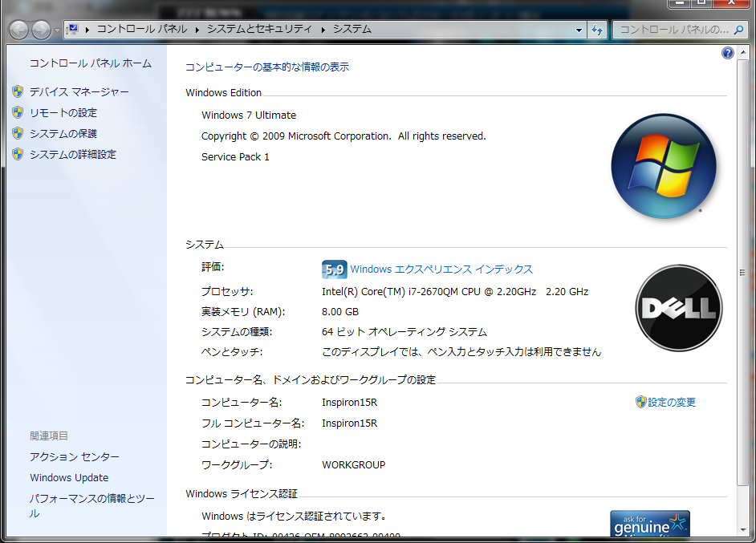Image resolution: width=756 pixels, height=543 pixels.
Task: Open Help with the blue question mark
Action: click(x=728, y=53)
